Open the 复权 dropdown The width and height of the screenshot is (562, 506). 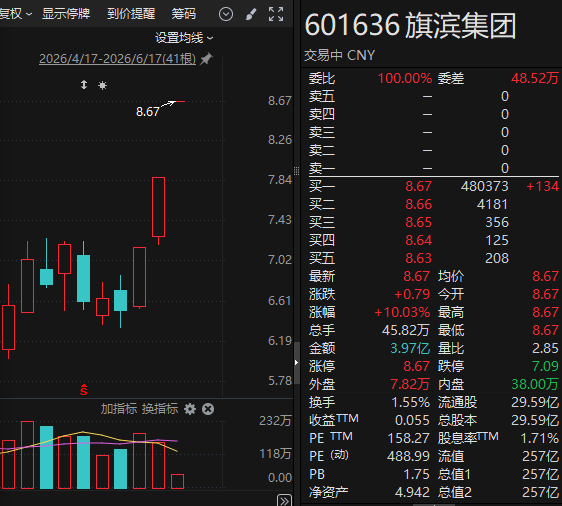pyautogui.click(x=16, y=14)
